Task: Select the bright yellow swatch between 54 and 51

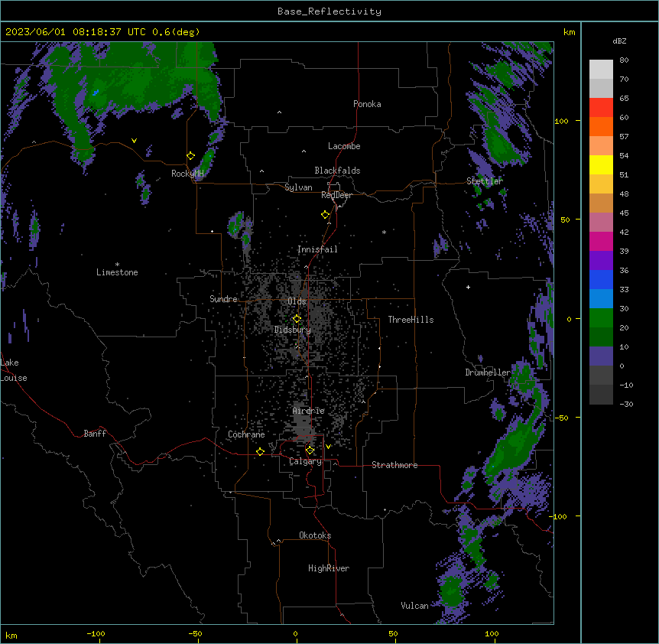Action: click(601, 164)
